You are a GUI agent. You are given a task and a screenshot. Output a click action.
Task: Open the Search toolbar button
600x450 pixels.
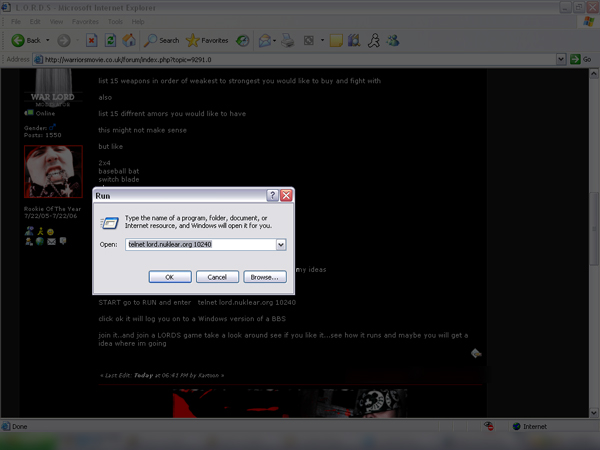(x=161, y=41)
